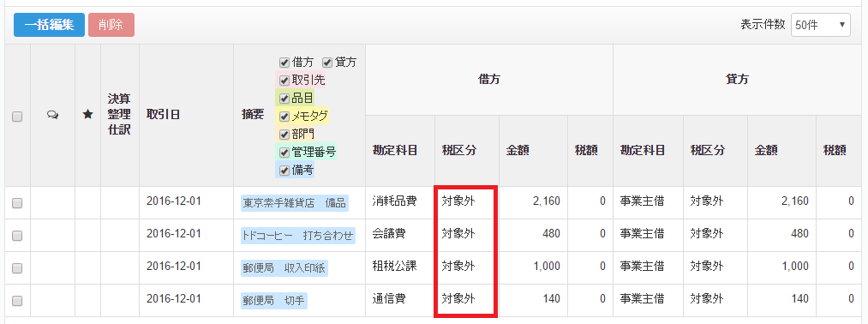The width and height of the screenshot is (868, 324).
Task: Click the 通信費 account cell
Action: coord(389,299)
